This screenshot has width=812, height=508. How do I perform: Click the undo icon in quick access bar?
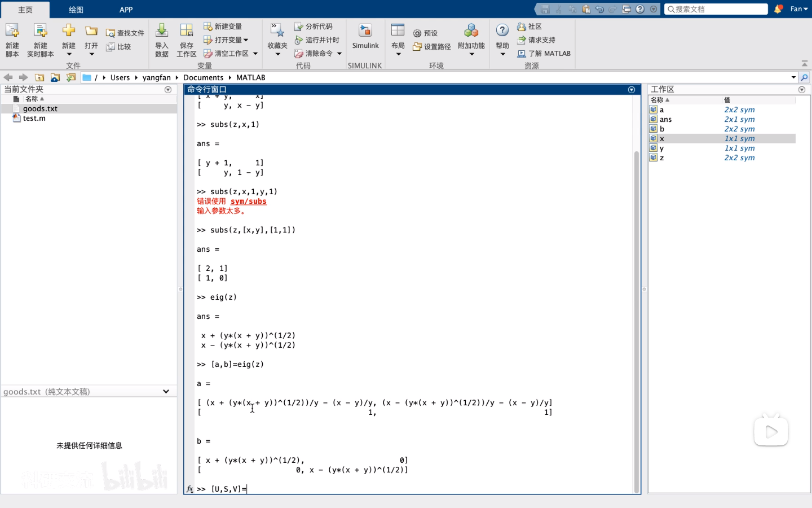(x=599, y=9)
